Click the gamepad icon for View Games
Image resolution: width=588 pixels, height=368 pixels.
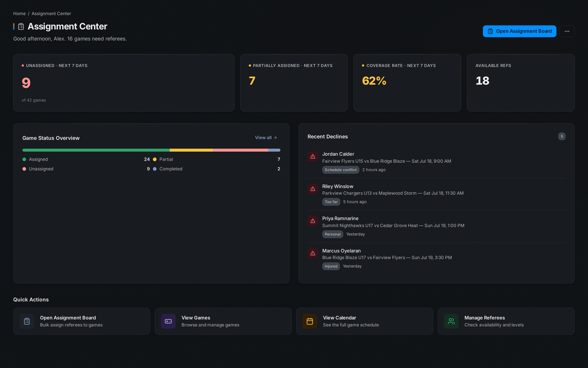pos(168,321)
